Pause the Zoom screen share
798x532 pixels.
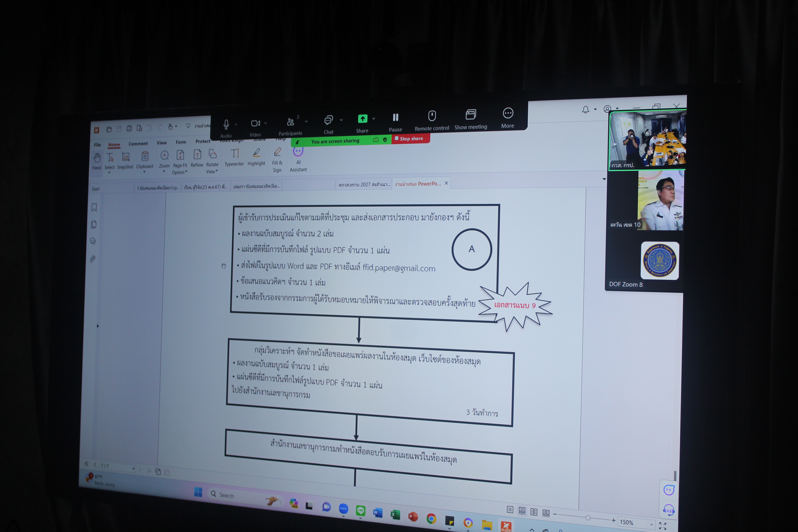tap(395, 122)
